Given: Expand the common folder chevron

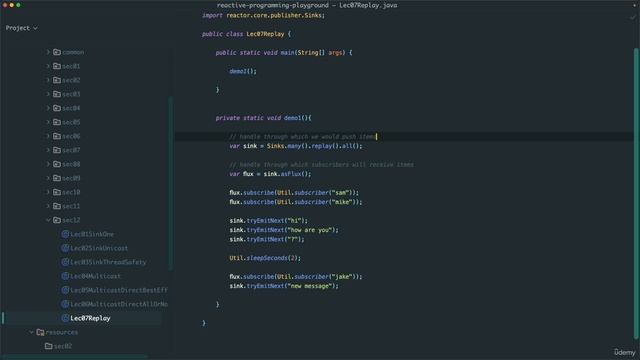Looking at the screenshot, I should tap(48, 52).
